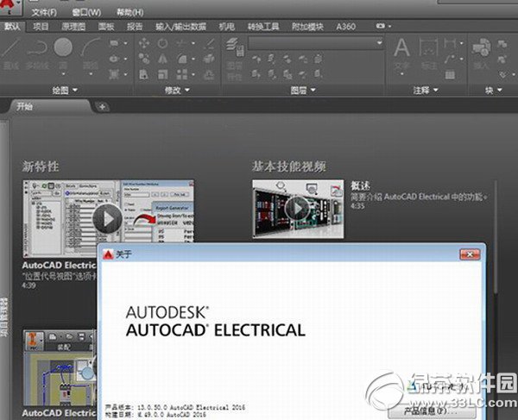Select the Copy tool in modify panel
The height and width of the screenshot is (420, 518).
pyautogui.click(x=144, y=59)
